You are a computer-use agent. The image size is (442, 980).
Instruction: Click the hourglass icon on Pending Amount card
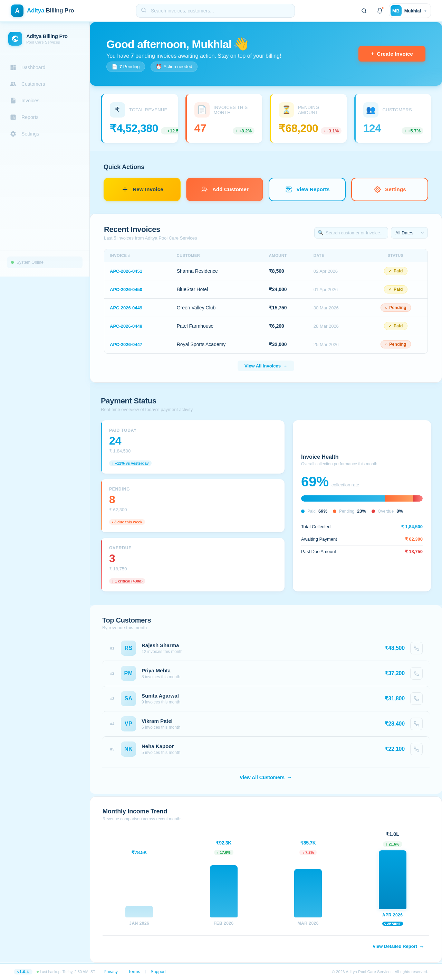(x=286, y=110)
